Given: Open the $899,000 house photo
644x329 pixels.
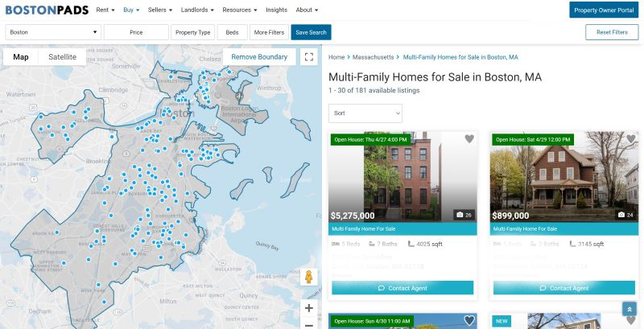Looking at the screenshot, I should pyautogui.click(x=564, y=177).
